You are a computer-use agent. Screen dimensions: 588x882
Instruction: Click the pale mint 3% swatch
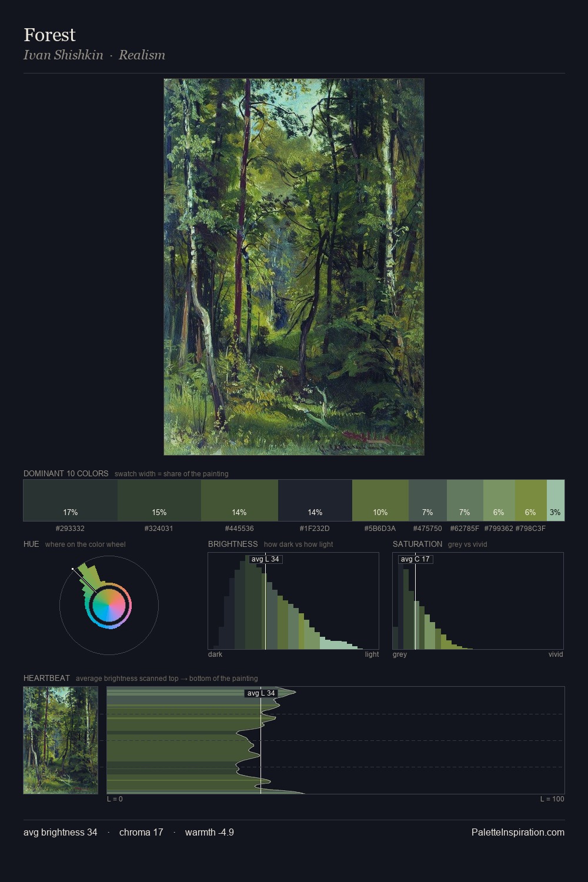tap(556, 500)
